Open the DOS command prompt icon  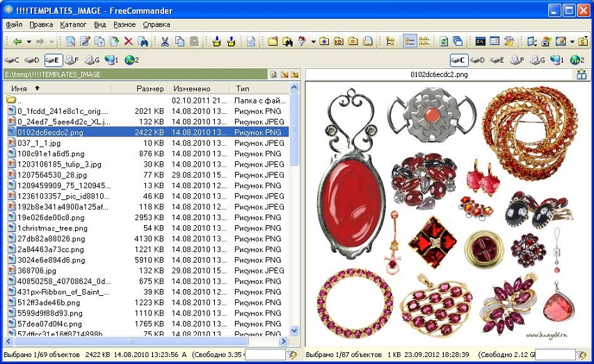[481, 41]
